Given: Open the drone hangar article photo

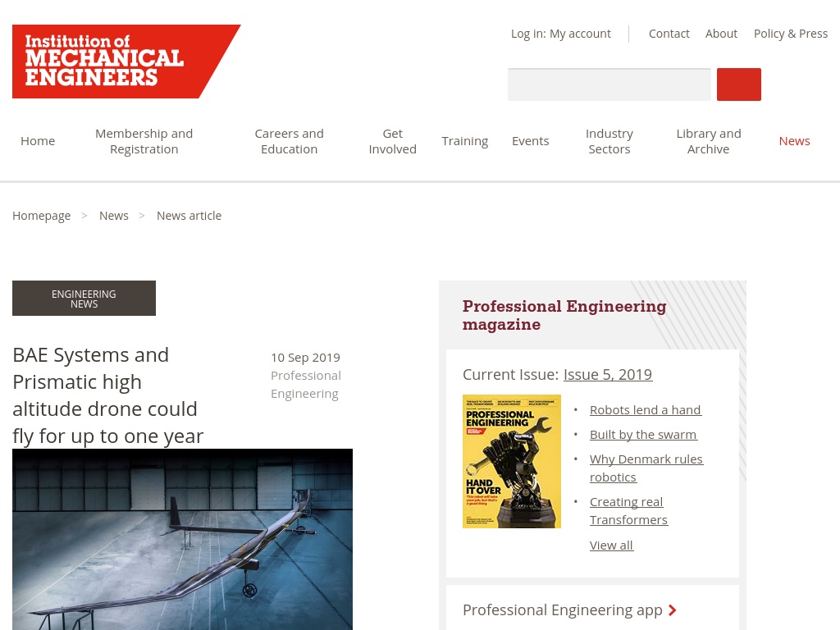Looking at the screenshot, I should [x=182, y=540].
